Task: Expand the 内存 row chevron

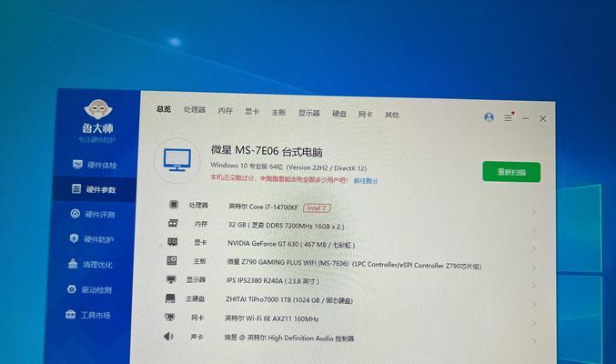Action: [534, 230]
